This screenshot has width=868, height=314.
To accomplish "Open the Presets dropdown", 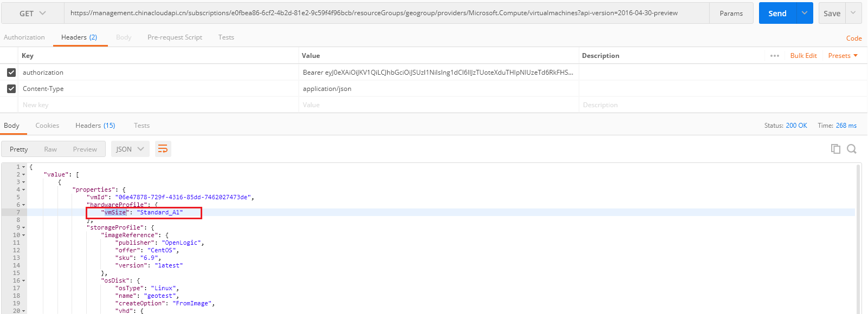I will 843,56.
